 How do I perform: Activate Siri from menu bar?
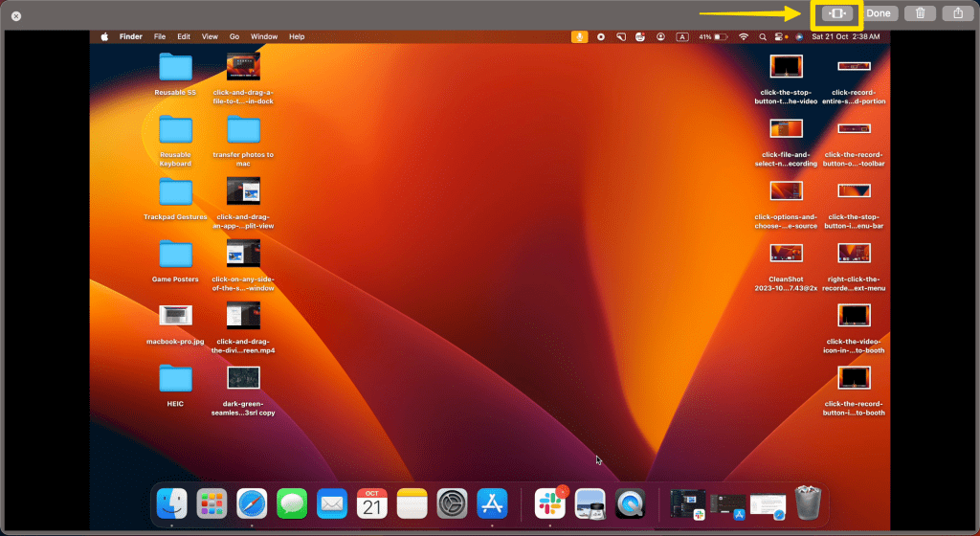click(x=799, y=37)
